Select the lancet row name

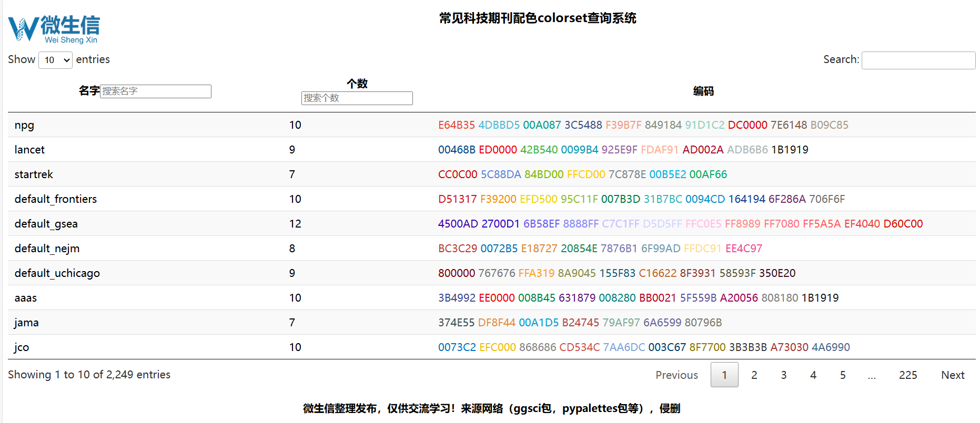tap(29, 150)
